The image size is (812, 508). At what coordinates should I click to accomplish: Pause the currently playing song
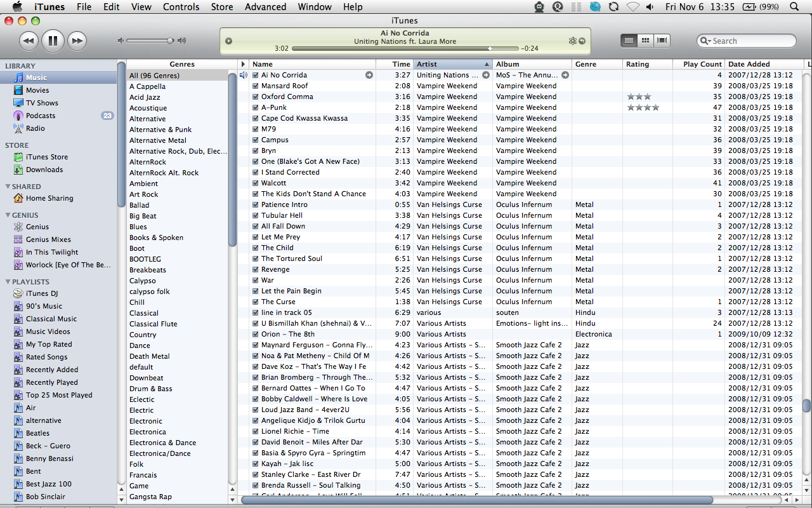[53, 41]
